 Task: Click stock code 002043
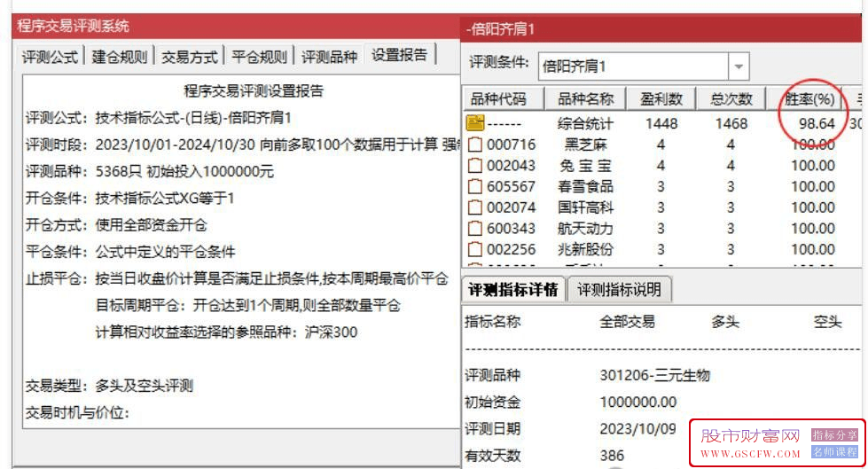pyautogui.click(x=511, y=166)
